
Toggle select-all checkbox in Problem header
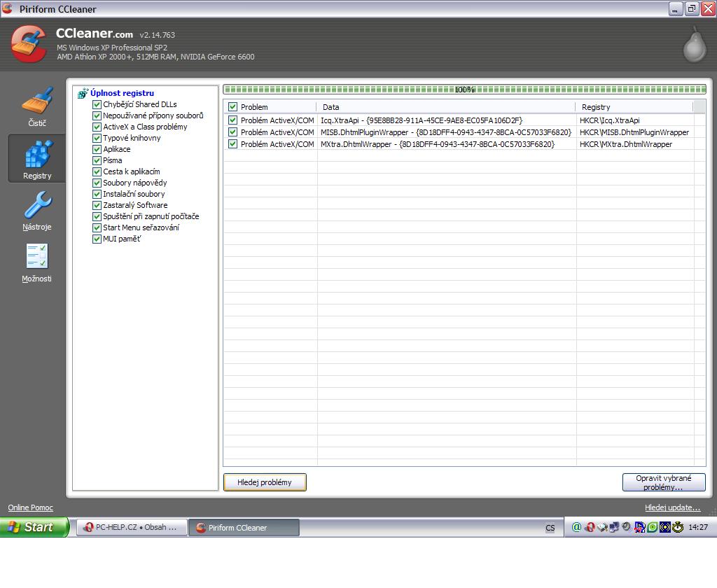[x=232, y=107]
